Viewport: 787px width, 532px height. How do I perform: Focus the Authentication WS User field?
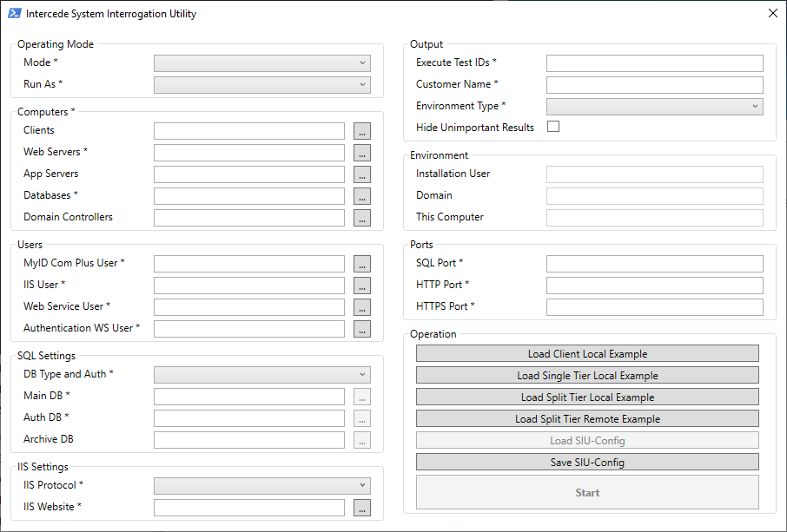[x=249, y=329]
